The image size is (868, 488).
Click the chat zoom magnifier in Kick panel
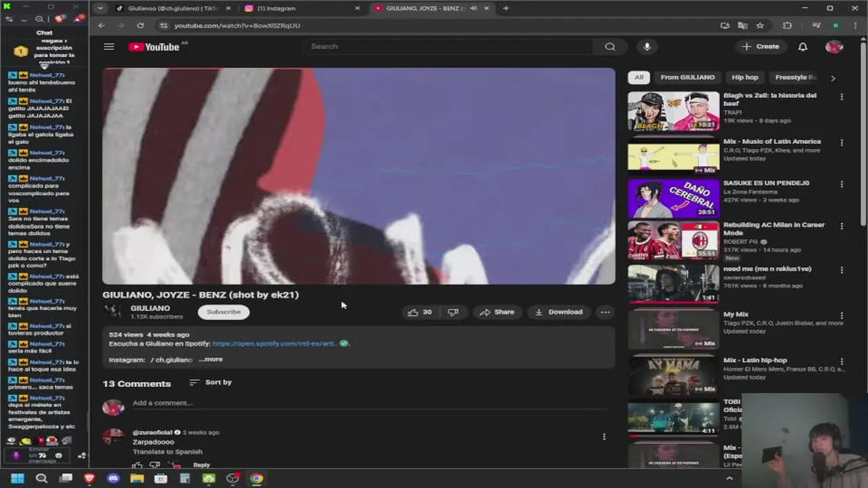coord(39,19)
